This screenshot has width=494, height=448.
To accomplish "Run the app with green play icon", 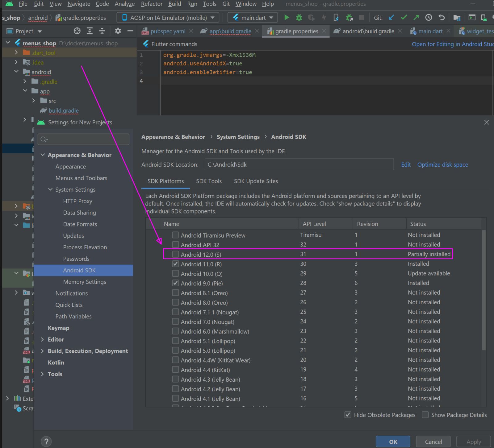I will point(287,18).
